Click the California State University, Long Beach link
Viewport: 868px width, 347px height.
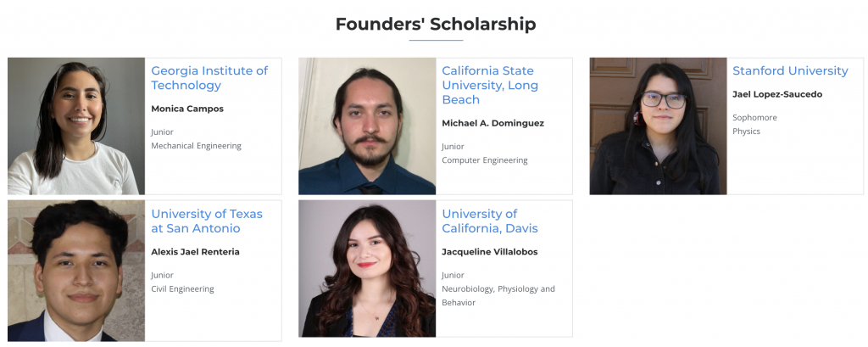[489, 85]
